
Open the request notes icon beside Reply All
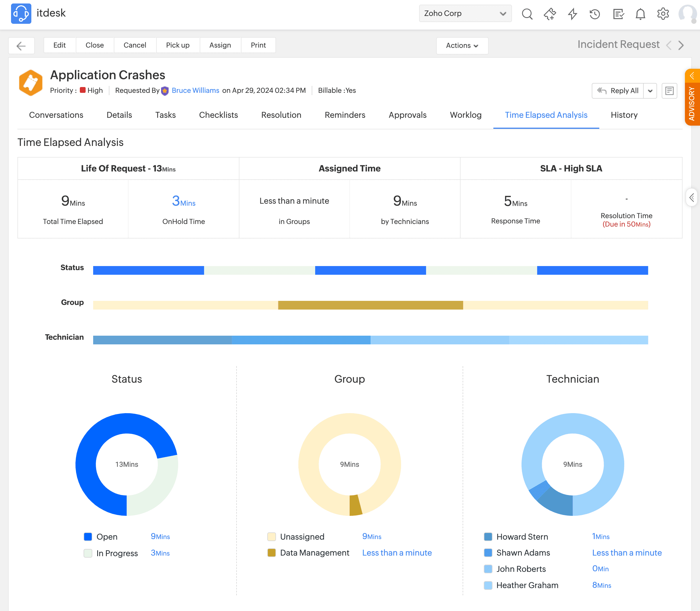[669, 91]
